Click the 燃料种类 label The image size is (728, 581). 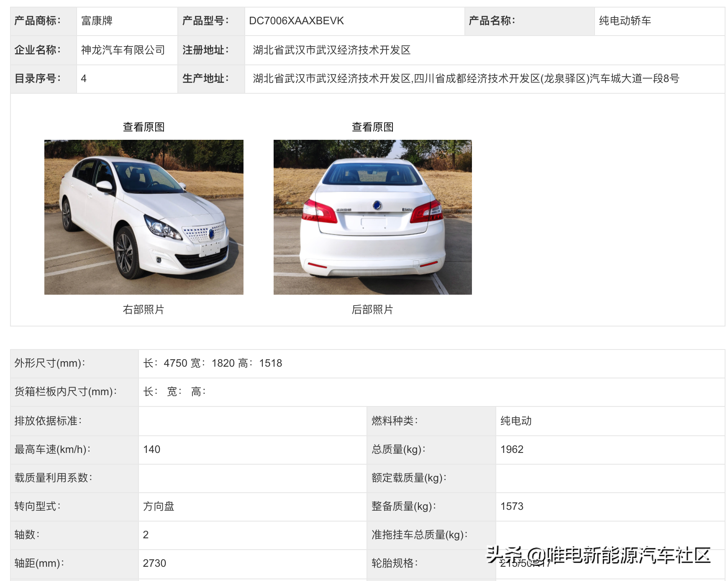(x=395, y=421)
